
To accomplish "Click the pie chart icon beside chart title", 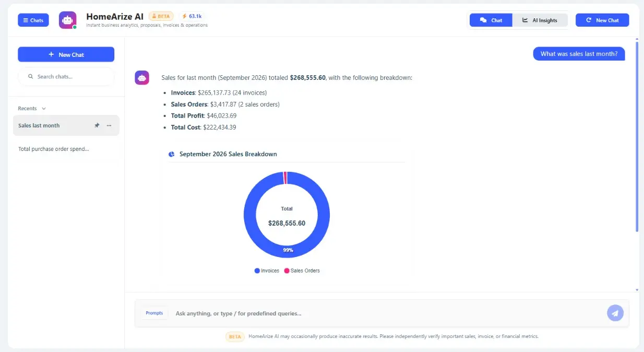I will [172, 154].
